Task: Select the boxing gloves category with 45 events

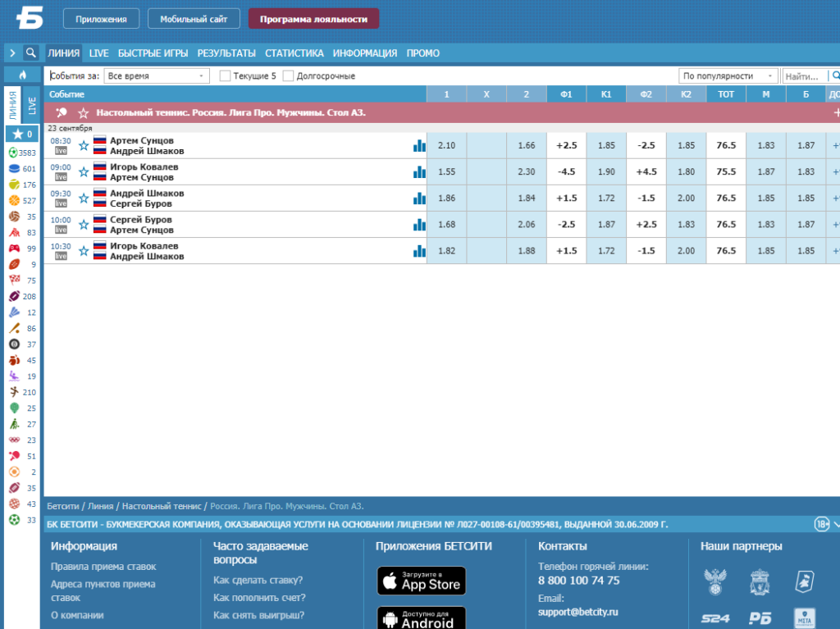Action: (22, 361)
